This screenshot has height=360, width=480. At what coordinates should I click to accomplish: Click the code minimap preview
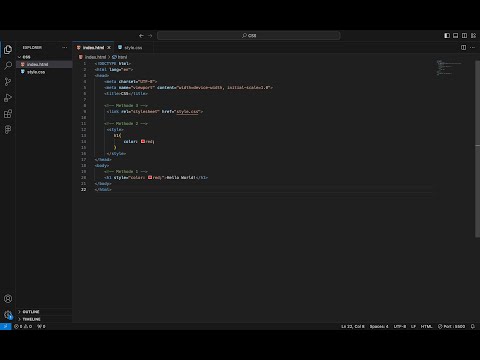tap(449, 68)
